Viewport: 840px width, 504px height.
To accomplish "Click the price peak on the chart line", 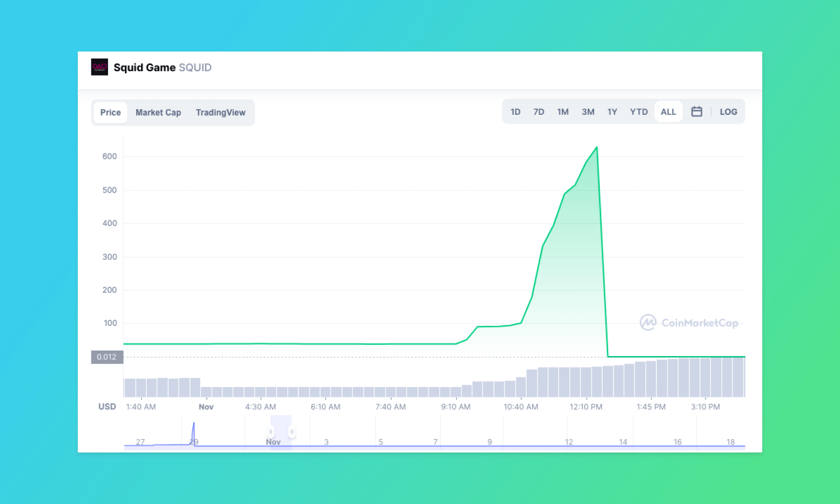I will click(597, 147).
